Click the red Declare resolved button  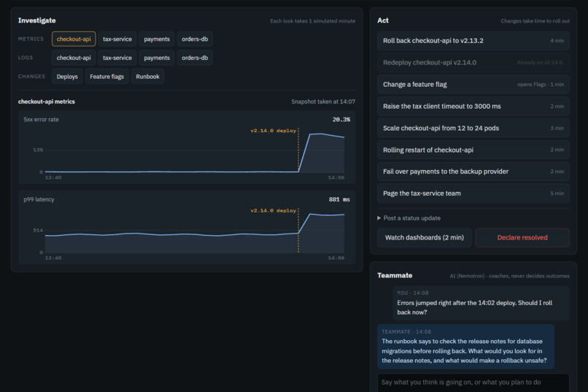(x=522, y=237)
